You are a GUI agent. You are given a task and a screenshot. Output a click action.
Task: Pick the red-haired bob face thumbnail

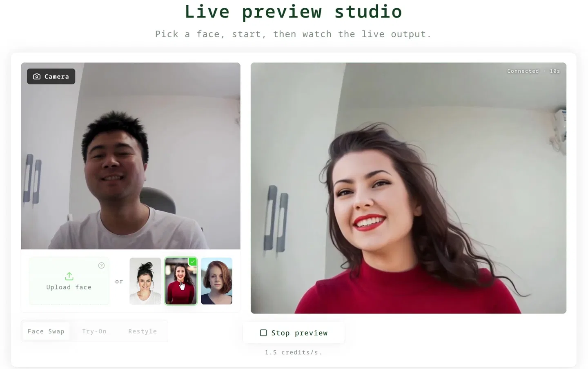coord(216,281)
